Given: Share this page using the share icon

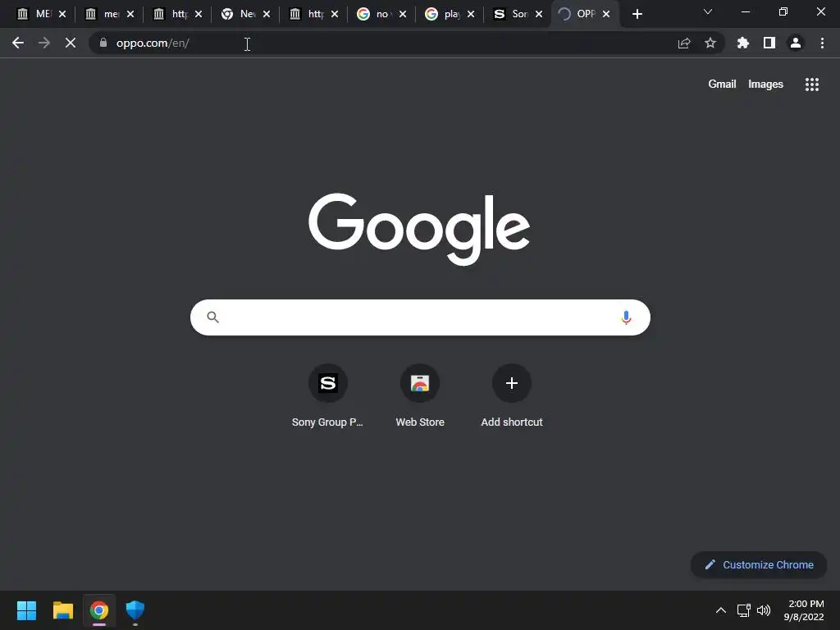Looking at the screenshot, I should 684,43.
